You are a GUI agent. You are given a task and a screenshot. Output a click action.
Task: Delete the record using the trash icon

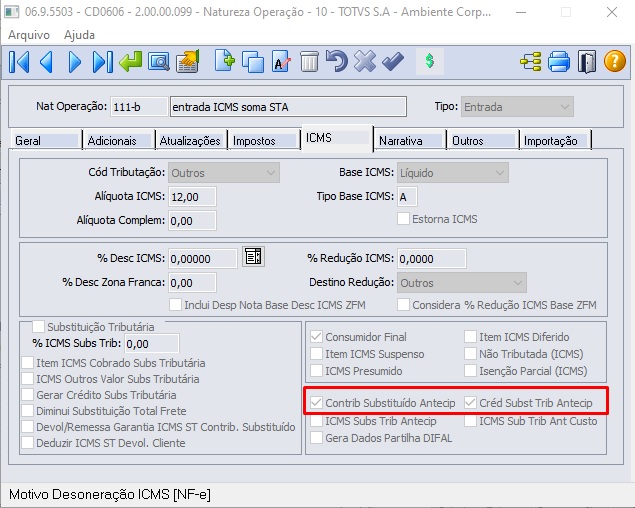[x=309, y=62]
